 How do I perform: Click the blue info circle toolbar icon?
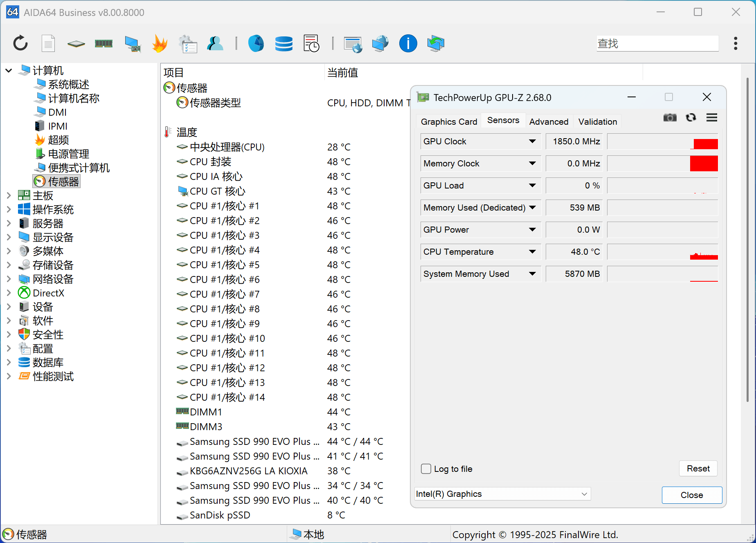408,43
